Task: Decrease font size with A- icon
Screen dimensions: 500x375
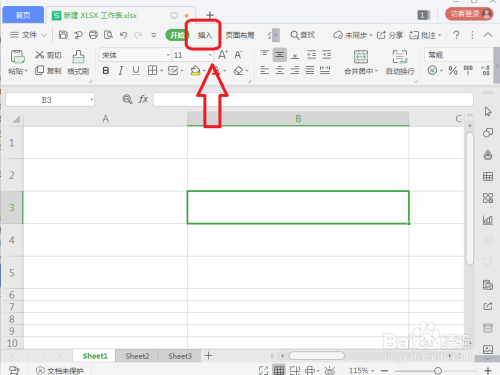Action: (238, 55)
